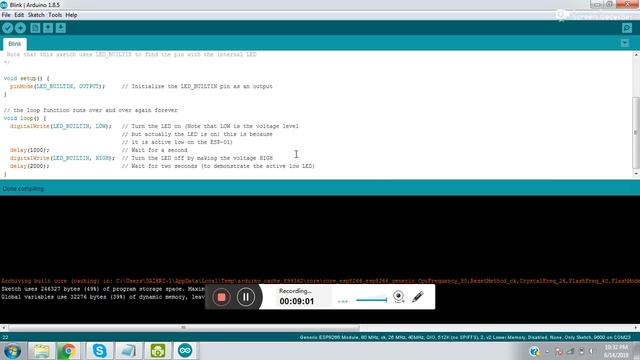The image size is (640, 360).
Task: Click the Upload (arrow) toolbar button
Action: [x=20, y=28]
